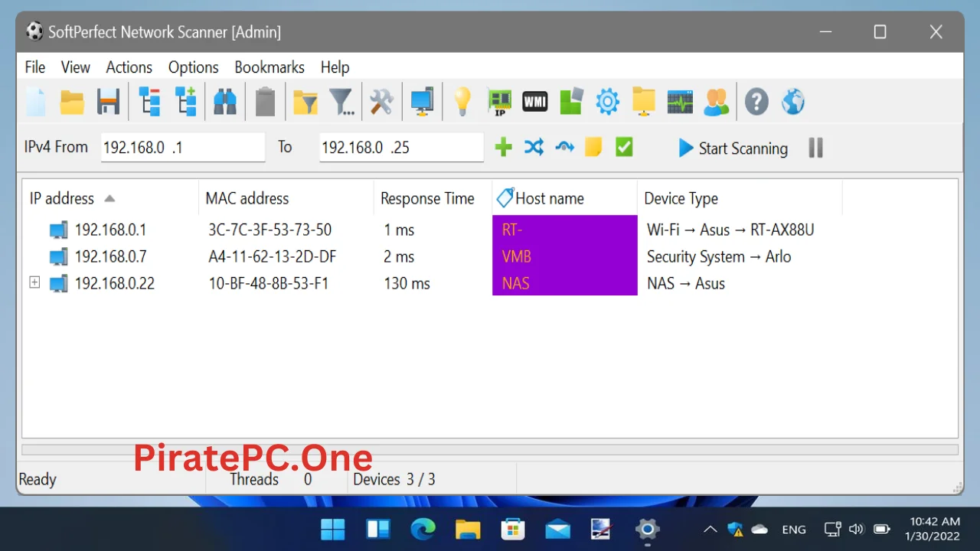Click the folder filter icon
This screenshot has width=980, height=551.
pos(305,102)
